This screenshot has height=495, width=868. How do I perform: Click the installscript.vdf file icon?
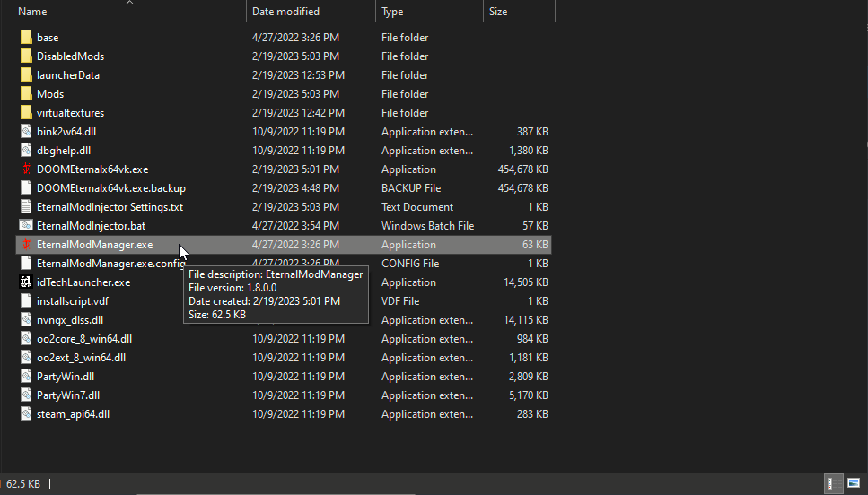(25, 301)
